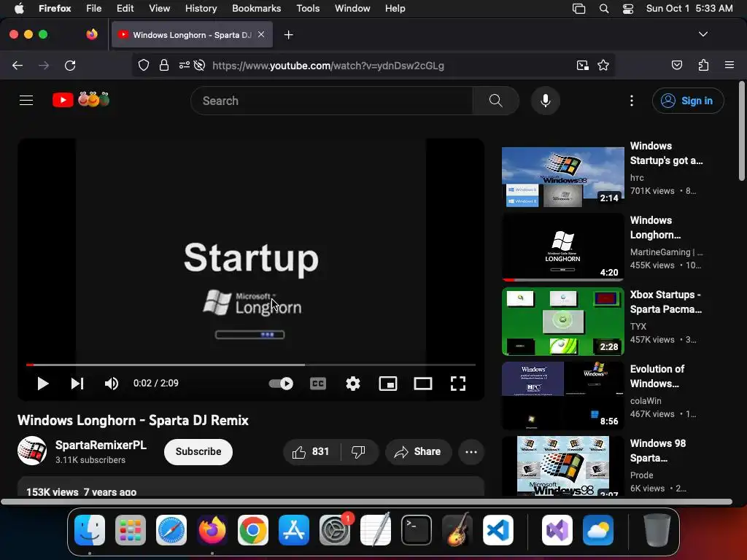Screen dimensions: 747x560
Task: Open SpartaRemixerPL channel name link
Action: (x=101, y=445)
